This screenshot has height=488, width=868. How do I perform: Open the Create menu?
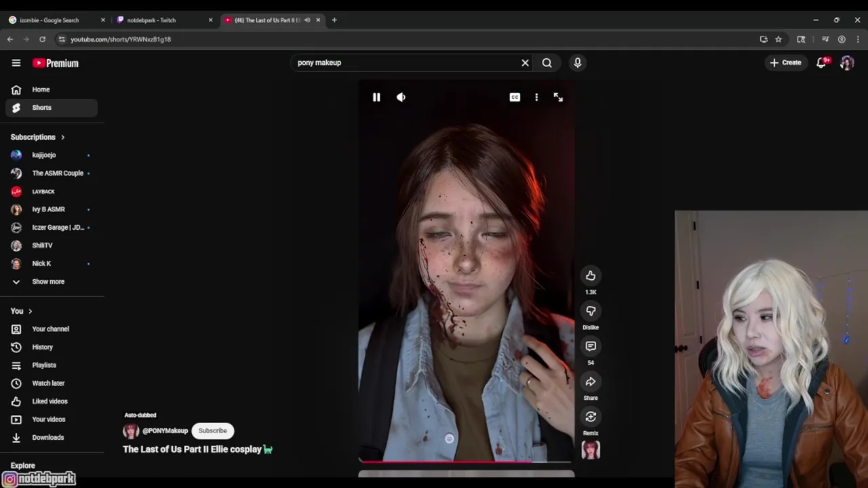[785, 62]
